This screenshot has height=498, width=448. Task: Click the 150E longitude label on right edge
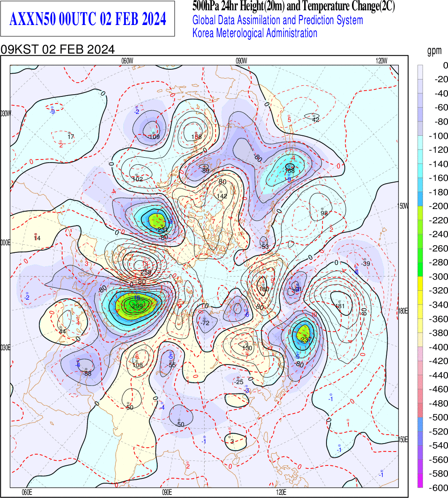click(403, 439)
